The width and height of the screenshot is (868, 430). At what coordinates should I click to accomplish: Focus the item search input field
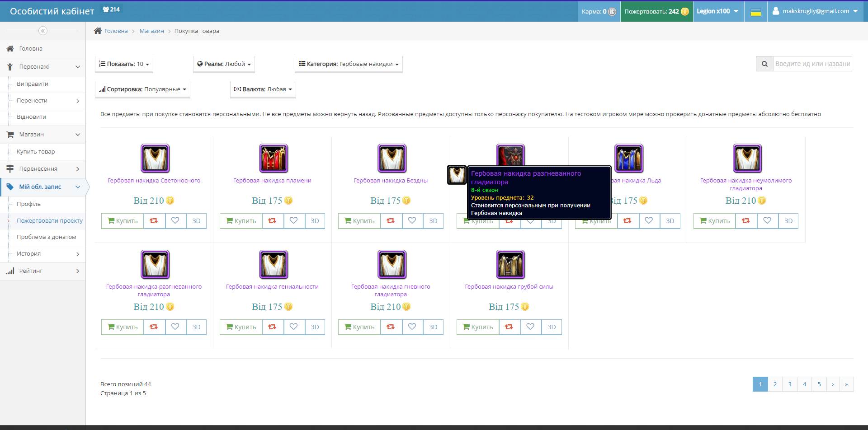click(x=812, y=64)
